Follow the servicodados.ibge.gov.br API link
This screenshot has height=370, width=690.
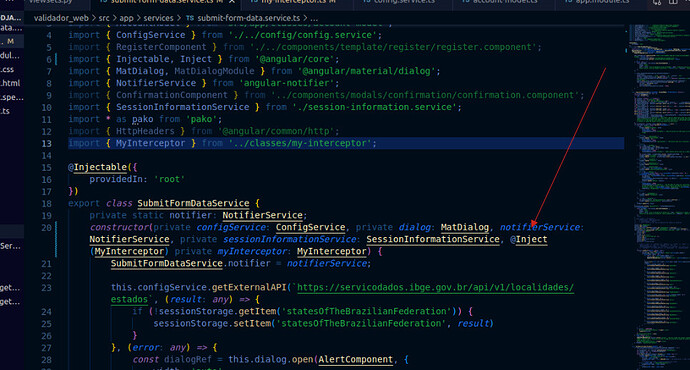point(435,287)
